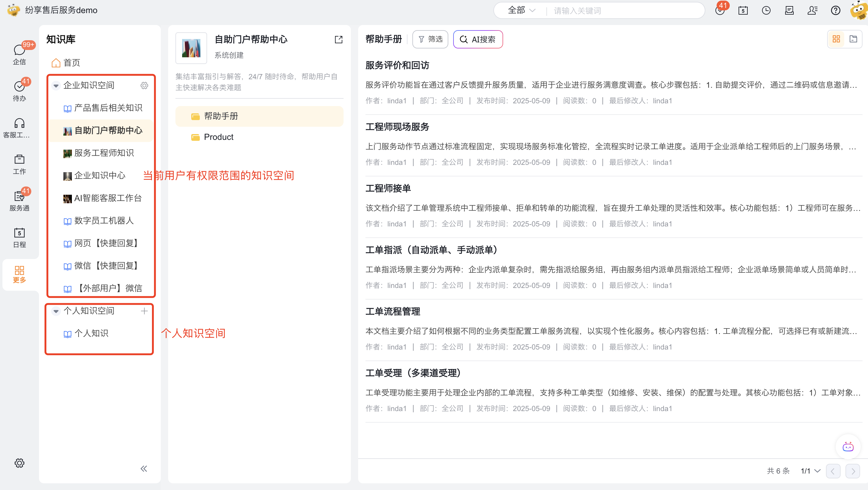Open article 工单流程管理

393,312
